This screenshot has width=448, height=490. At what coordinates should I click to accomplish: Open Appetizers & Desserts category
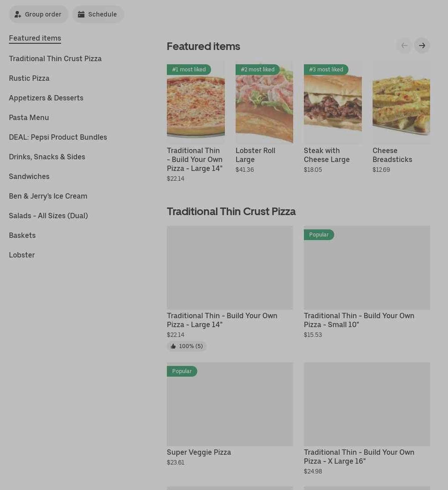46,98
